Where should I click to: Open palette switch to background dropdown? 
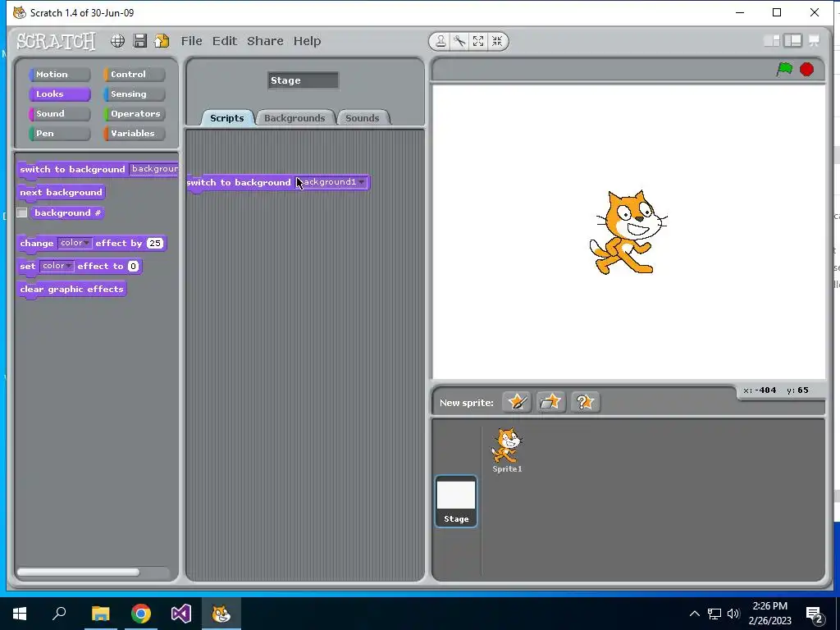(154, 169)
